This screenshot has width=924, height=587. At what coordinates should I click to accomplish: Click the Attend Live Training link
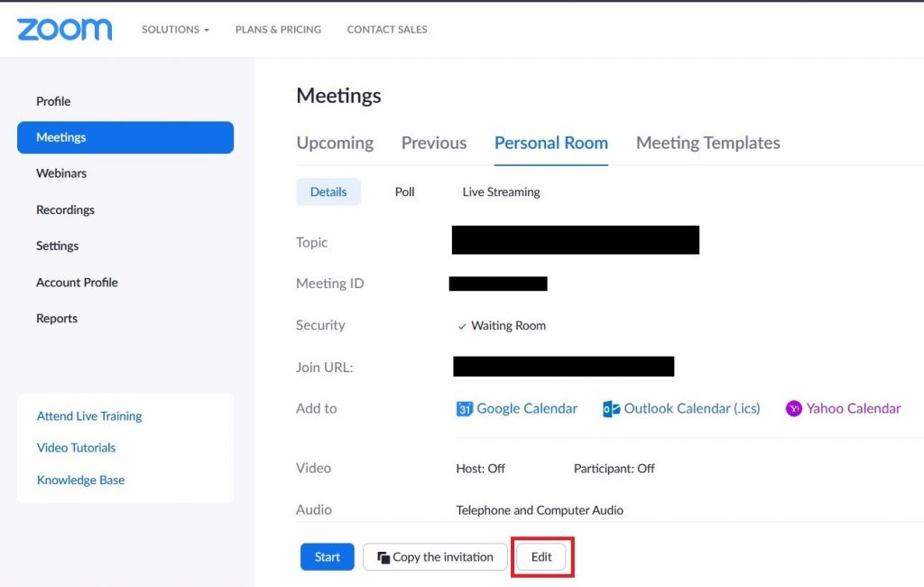pos(89,416)
